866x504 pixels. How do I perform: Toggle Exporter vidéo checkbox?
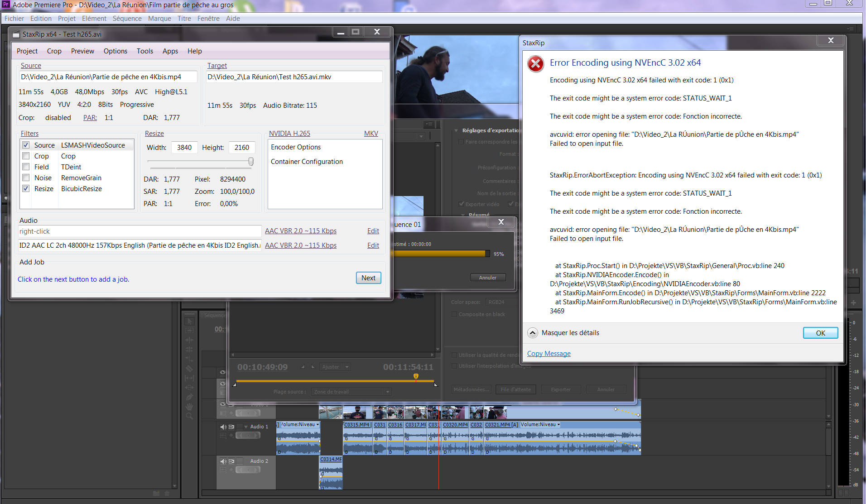coord(462,204)
